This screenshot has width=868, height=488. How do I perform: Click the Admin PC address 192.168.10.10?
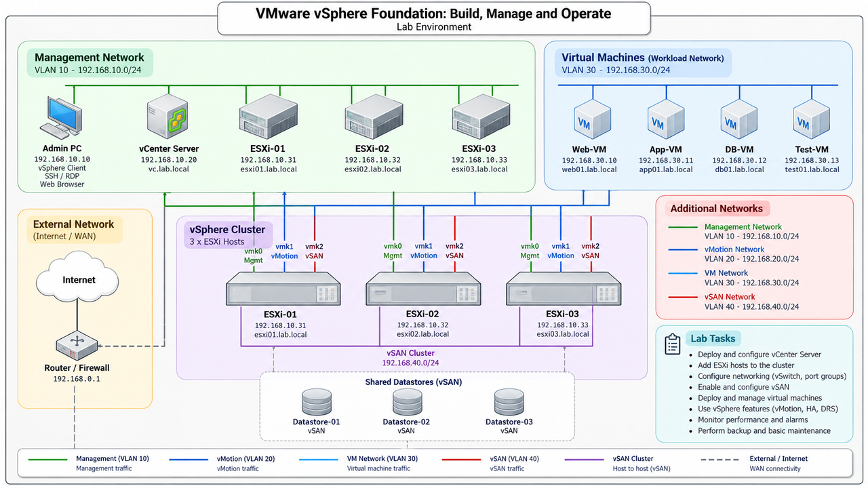(62, 159)
